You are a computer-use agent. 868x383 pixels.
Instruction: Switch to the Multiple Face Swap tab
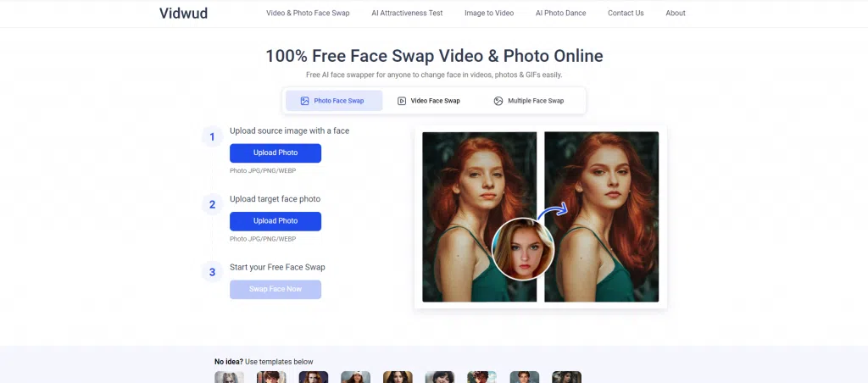[x=529, y=101]
